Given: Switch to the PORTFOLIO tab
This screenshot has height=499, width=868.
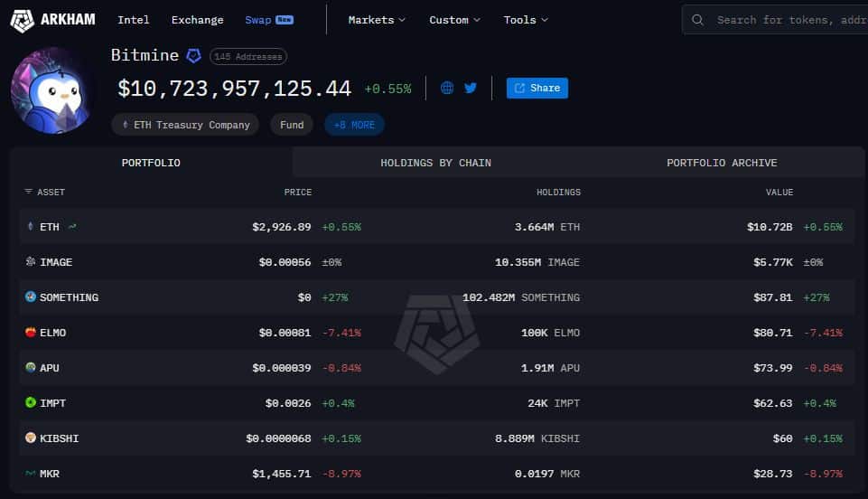Looking at the screenshot, I should [151, 163].
